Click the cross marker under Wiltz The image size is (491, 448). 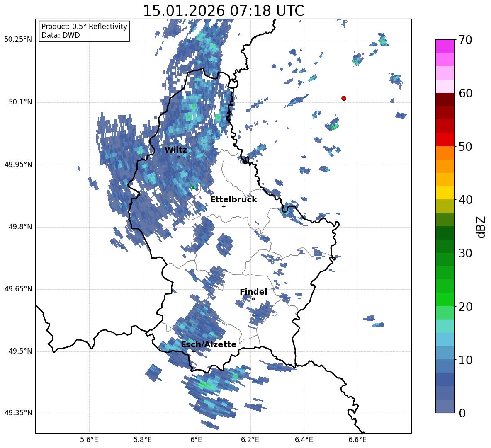coord(178,157)
